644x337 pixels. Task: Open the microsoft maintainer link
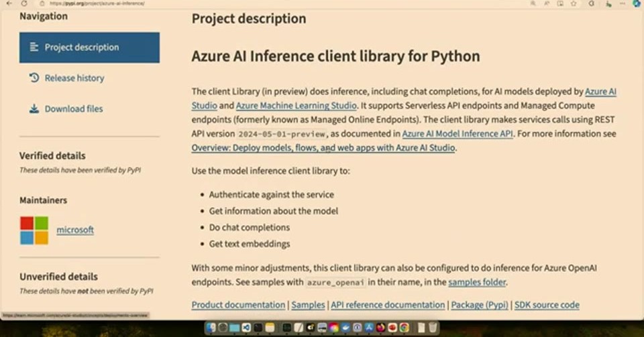pyautogui.click(x=75, y=230)
